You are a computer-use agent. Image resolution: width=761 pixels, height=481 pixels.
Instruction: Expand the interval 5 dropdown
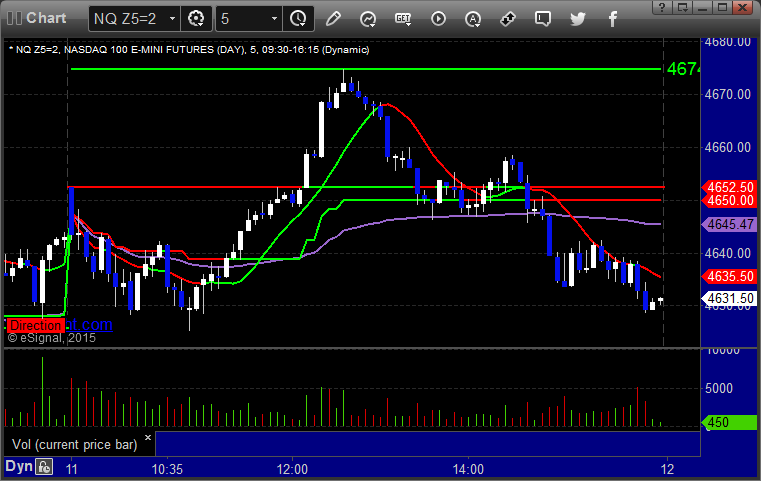point(274,19)
